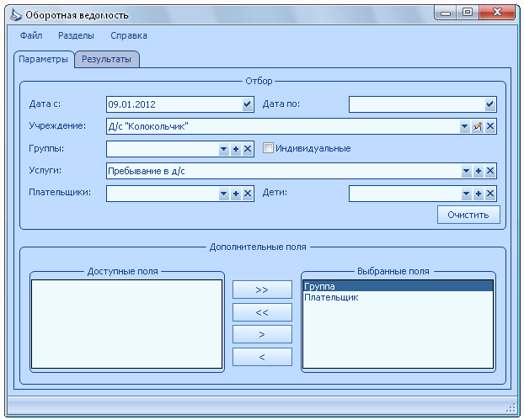Minimize the Оборотная ведомость window

pyautogui.click(x=446, y=13)
